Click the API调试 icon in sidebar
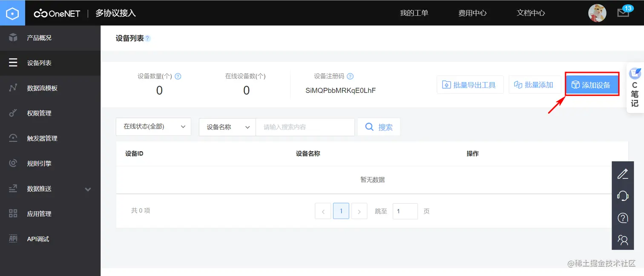The height and width of the screenshot is (276, 644). coord(13,239)
